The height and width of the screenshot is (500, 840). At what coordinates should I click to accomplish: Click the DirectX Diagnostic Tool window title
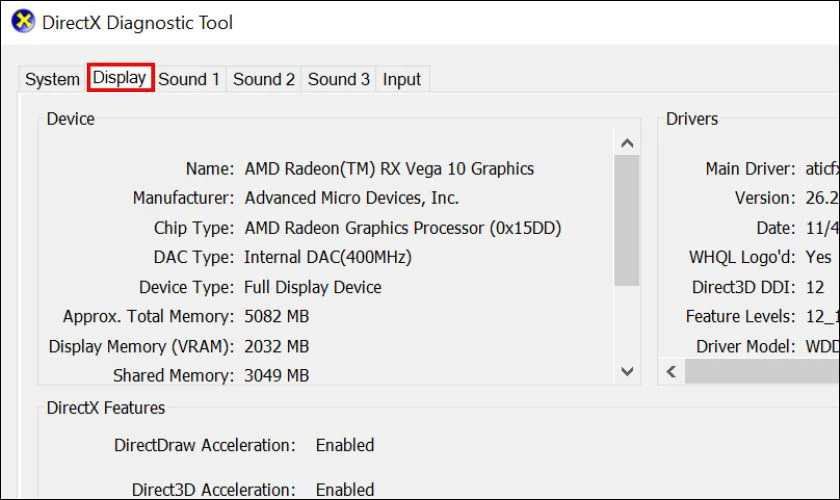pyautogui.click(x=137, y=23)
